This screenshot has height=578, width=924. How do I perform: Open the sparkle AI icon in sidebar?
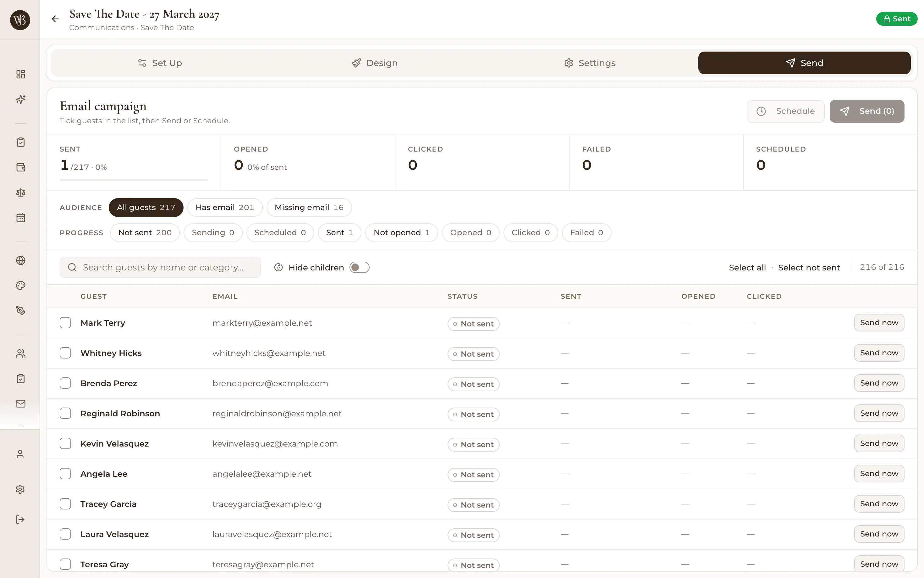coord(21,99)
